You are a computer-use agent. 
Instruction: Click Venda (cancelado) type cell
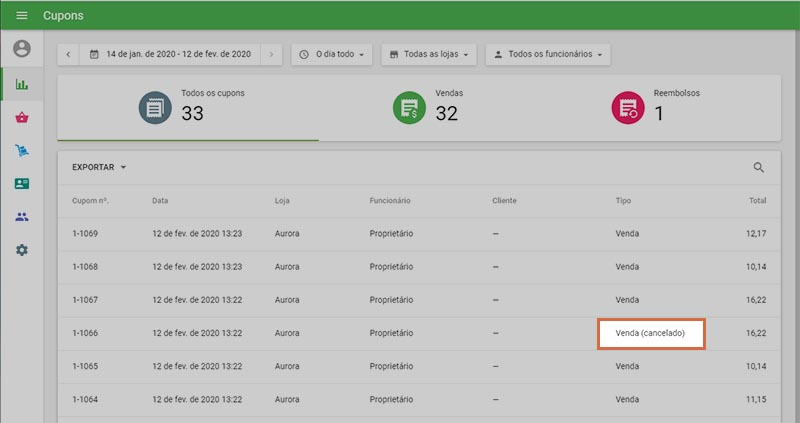(650, 333)
